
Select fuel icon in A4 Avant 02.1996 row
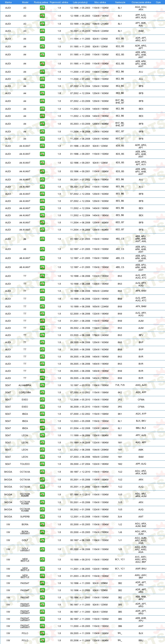[x=42, y=163]
